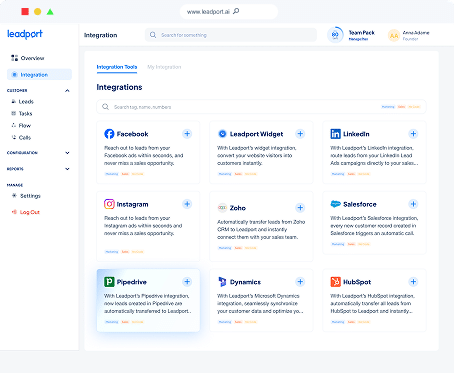Viewport: 454px width, 373px height.
Task: Add the LinkedIn integration with plus button
Action: 413,134
